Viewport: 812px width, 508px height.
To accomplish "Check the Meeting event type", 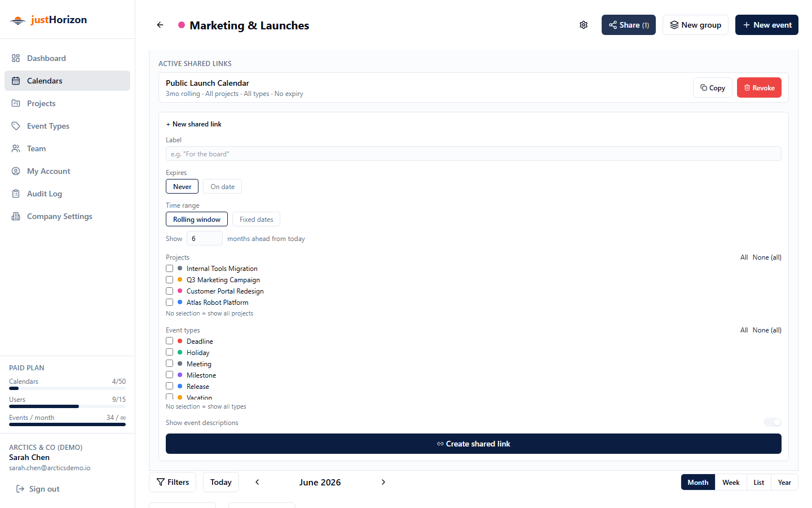I will [x=169, y=364].
